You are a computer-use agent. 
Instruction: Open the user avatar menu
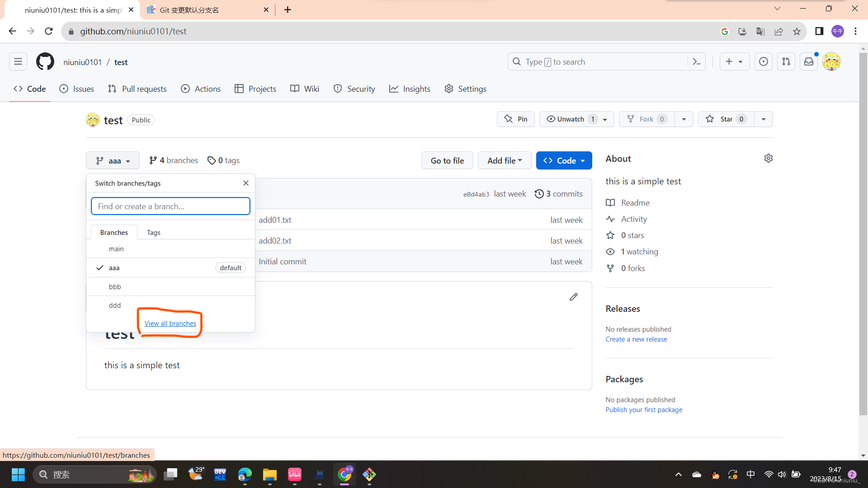[x=831, y=62]
